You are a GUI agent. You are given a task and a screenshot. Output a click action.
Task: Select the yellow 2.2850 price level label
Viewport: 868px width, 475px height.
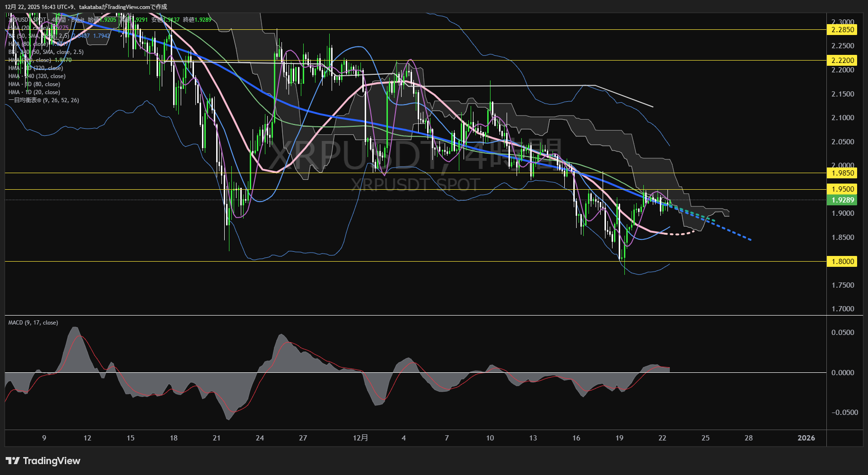842,30
